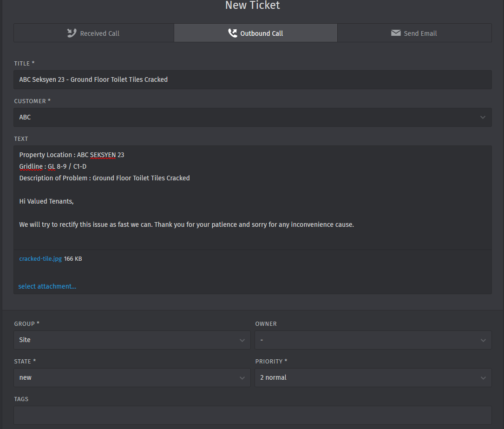Click the select attachment link
Screen dimensions: 504x429
[x=47, y=286]
